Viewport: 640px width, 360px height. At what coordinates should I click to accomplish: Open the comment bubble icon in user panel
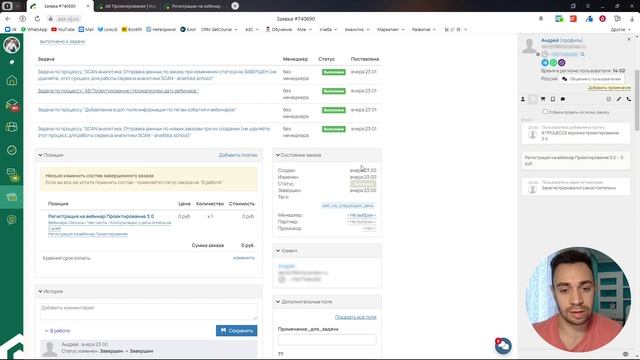(563, 99)
